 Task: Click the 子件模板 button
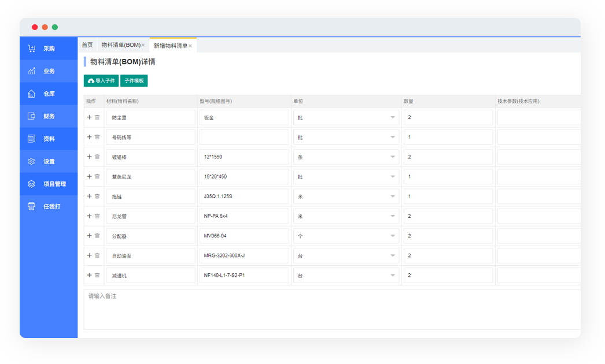[134, 81]
